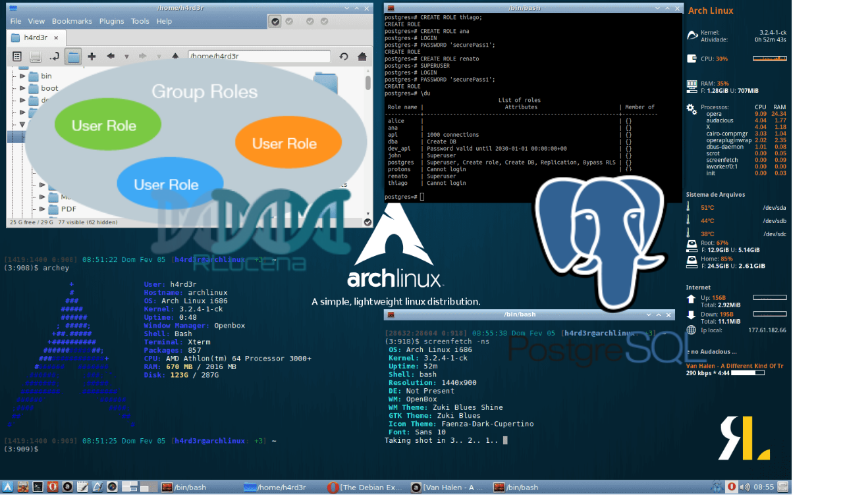Toggle the side pane list view icon in file manager toolbar

[x=17, y=57]
